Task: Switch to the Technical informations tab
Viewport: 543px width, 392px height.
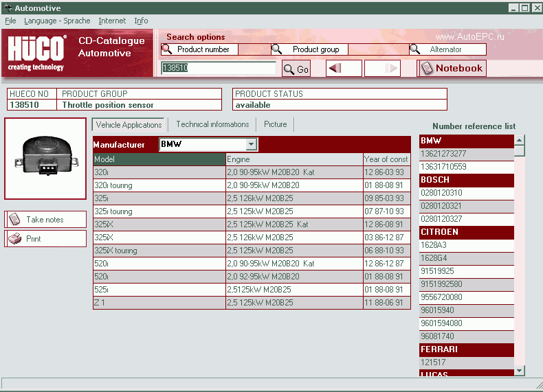Action: [212, 124]
